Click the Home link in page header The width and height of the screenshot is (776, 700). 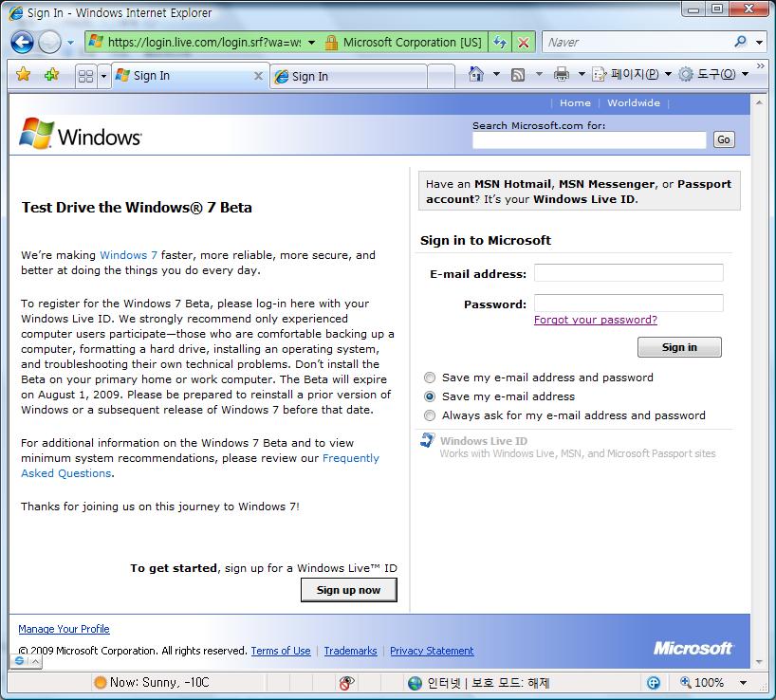point(575,102)
